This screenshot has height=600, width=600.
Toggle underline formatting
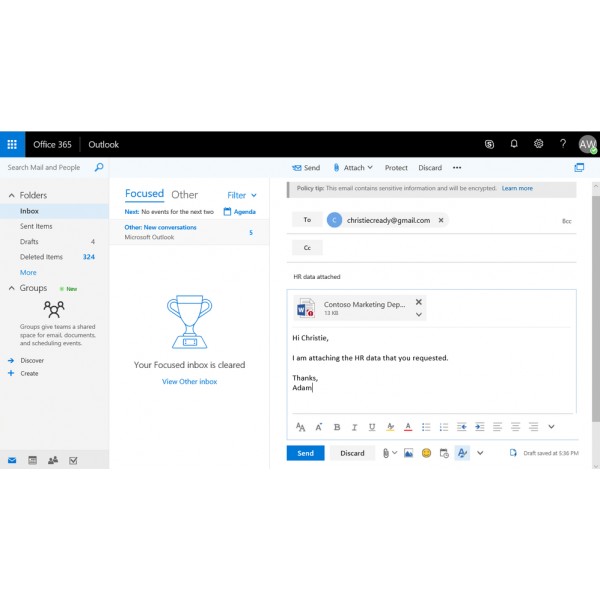(372, 427)
